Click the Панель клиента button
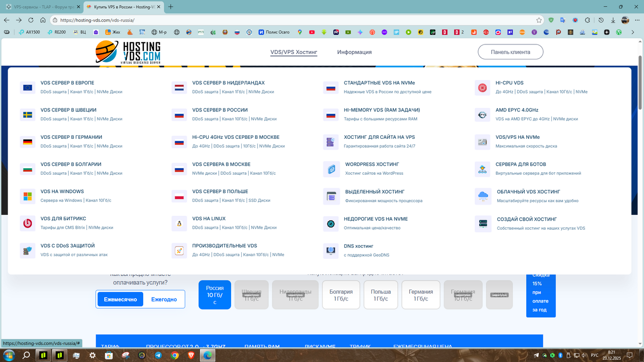 tap(510, 52)
